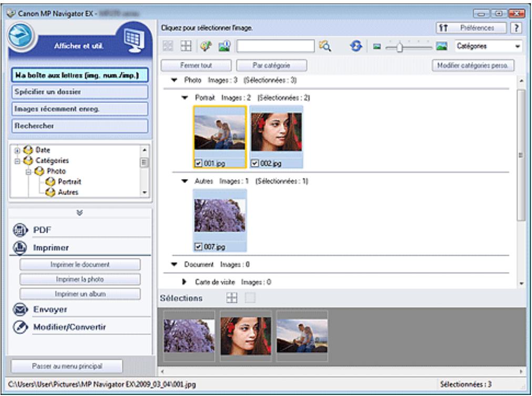Click couple photo in Sélections tray
Viewport: 532px width, 396px height.
[302, 336]
